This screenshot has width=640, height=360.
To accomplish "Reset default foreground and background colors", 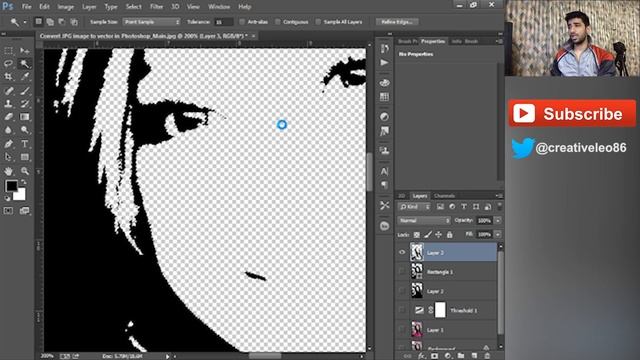I will 7,199.
